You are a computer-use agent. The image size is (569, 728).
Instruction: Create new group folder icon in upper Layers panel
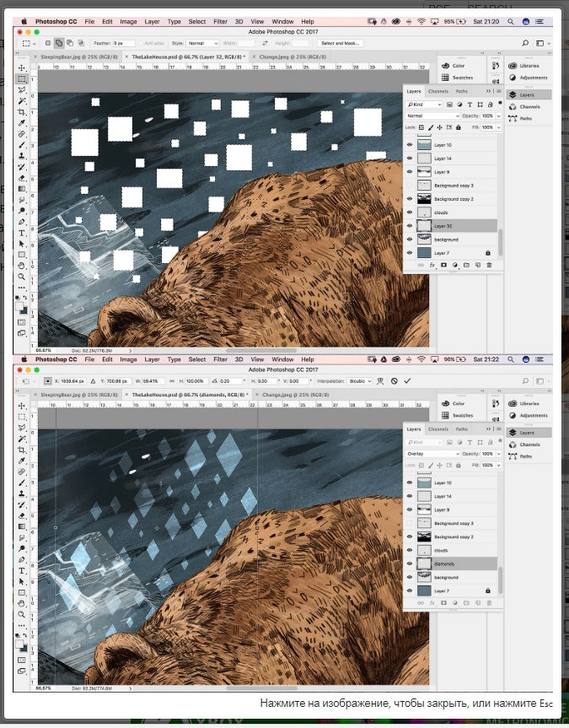tap(466, 265)
